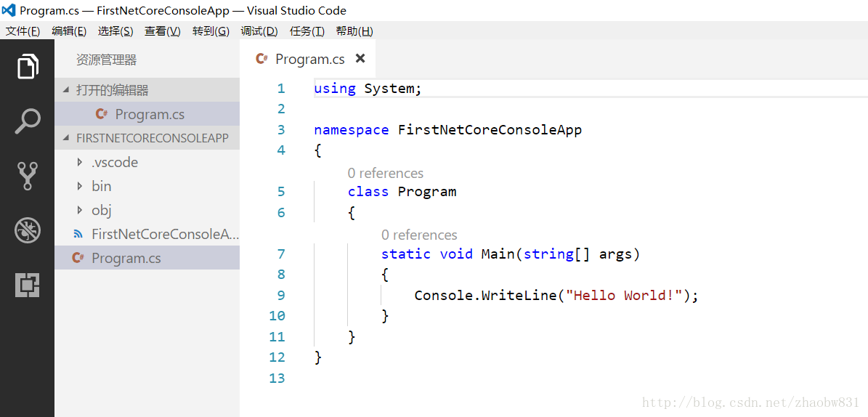Open the 帮助(H) menu
Screen dimensions: 868x417
pyautogui.click(x=355, y=31)
